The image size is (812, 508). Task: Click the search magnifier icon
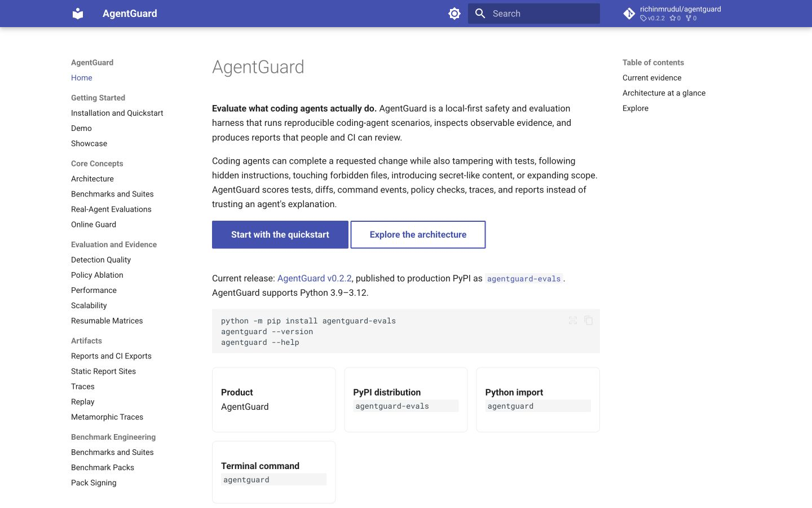click(x=480, y=14)
